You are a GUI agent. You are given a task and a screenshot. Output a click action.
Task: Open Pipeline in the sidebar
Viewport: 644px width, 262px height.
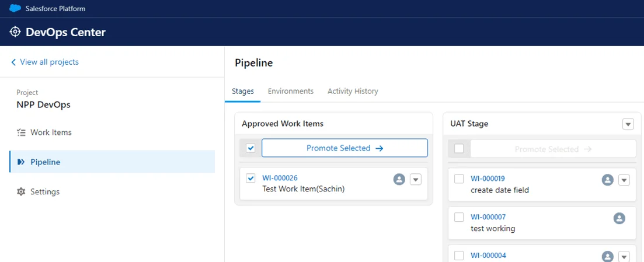112,162
